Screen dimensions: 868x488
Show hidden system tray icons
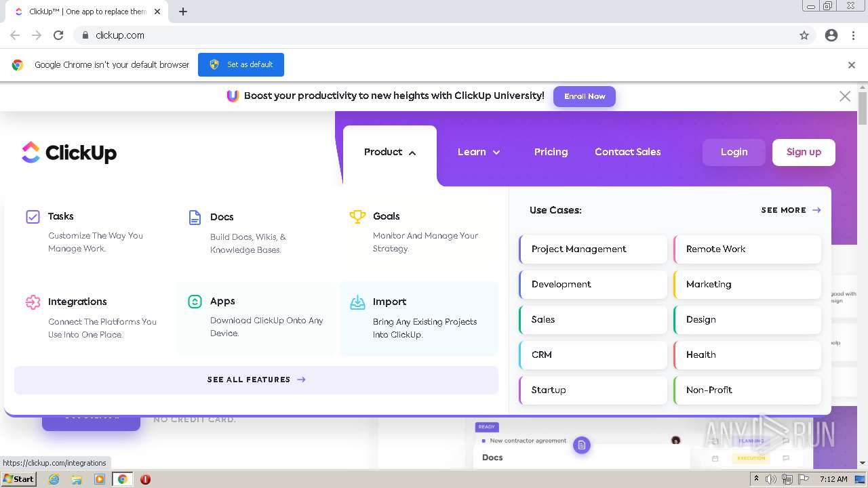pyautogui.click(x=756, y=479)
